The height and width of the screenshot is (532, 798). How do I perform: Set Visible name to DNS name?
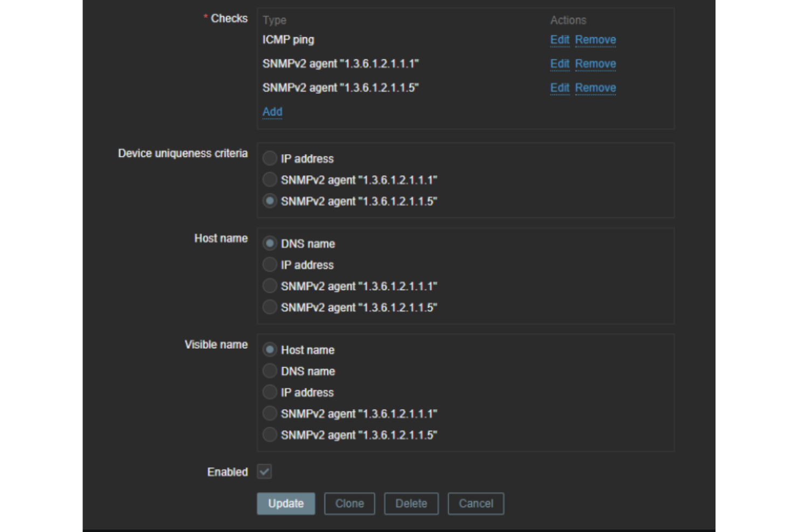269,371
